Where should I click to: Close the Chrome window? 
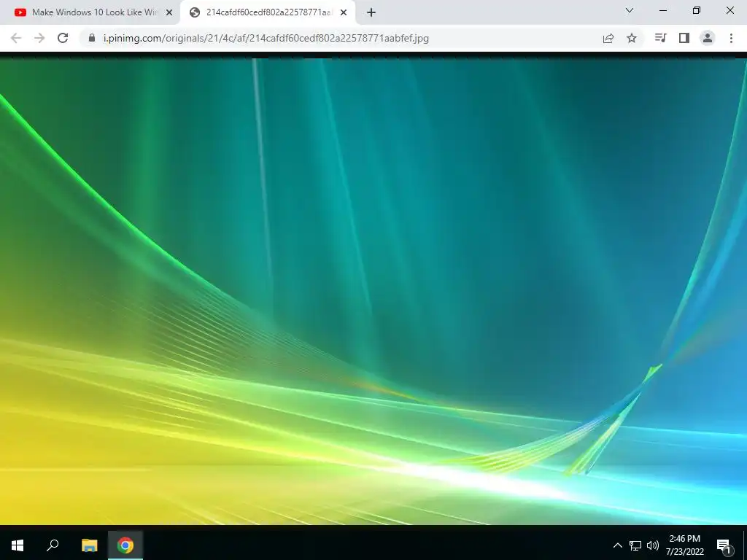pos(729,10)
